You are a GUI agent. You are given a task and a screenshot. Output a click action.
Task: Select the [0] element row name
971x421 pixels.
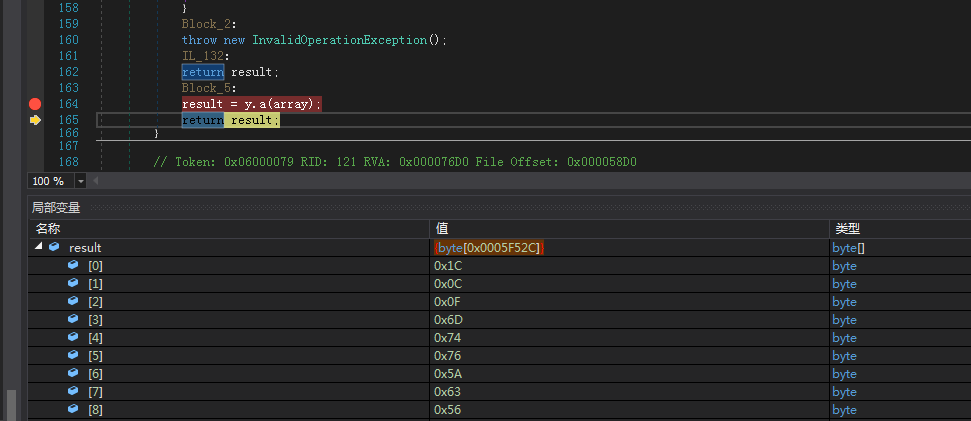click(x=95, y=266)
